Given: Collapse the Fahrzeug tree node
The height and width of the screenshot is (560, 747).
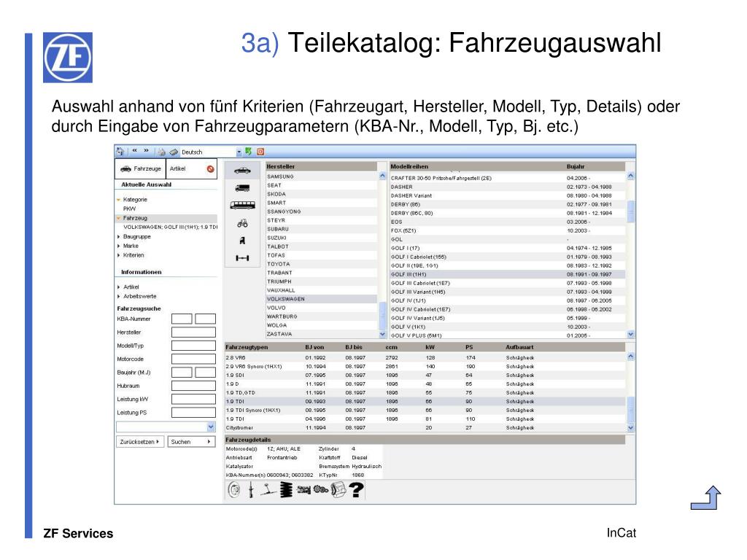Looking at the screenshot, I should [x=119, y=218].
